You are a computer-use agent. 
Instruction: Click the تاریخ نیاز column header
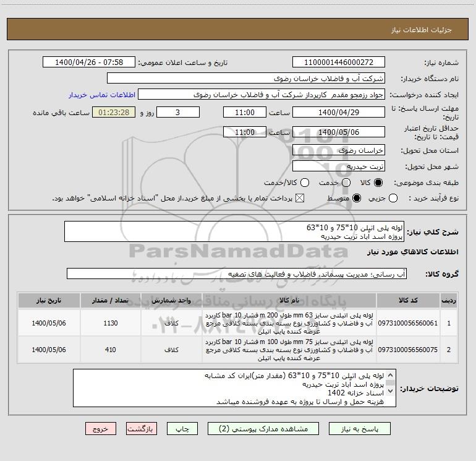click(x=49, y=301)
